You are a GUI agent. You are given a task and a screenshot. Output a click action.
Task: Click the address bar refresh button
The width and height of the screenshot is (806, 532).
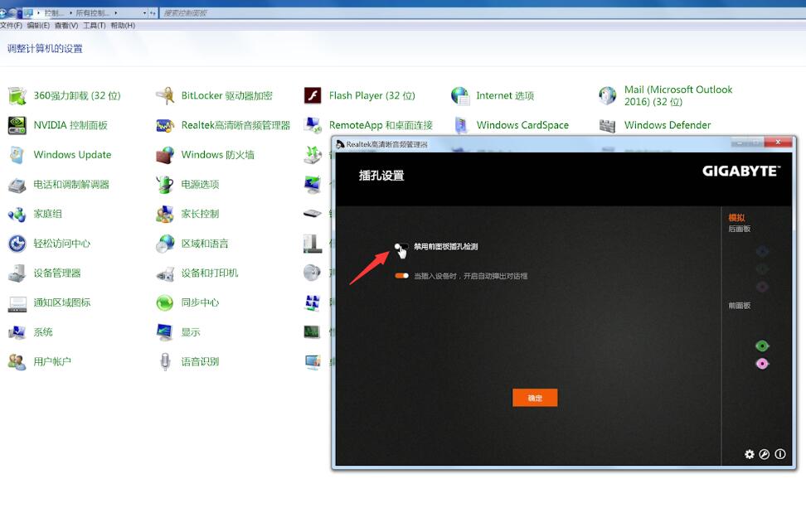pyautogui.click(x=153, y=12)
